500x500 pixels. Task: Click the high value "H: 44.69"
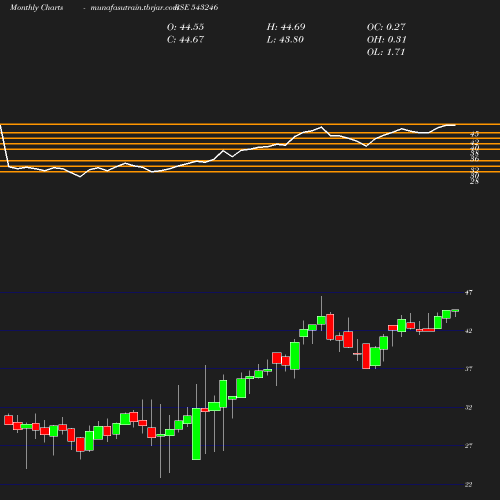(286, 27)
